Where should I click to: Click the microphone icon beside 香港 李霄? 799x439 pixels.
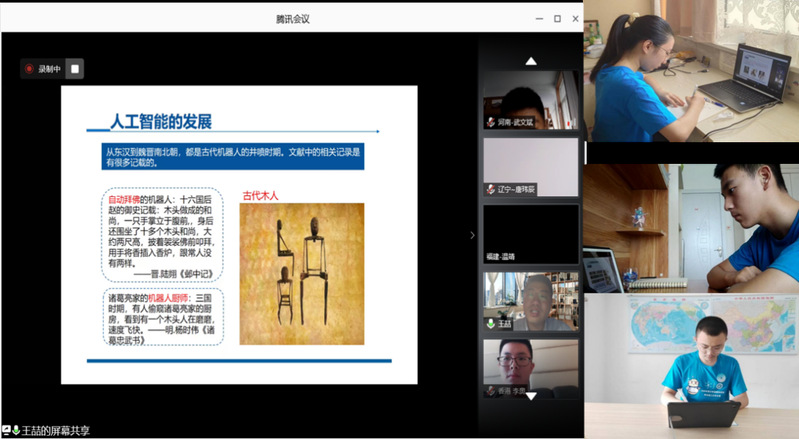[490, 390]
